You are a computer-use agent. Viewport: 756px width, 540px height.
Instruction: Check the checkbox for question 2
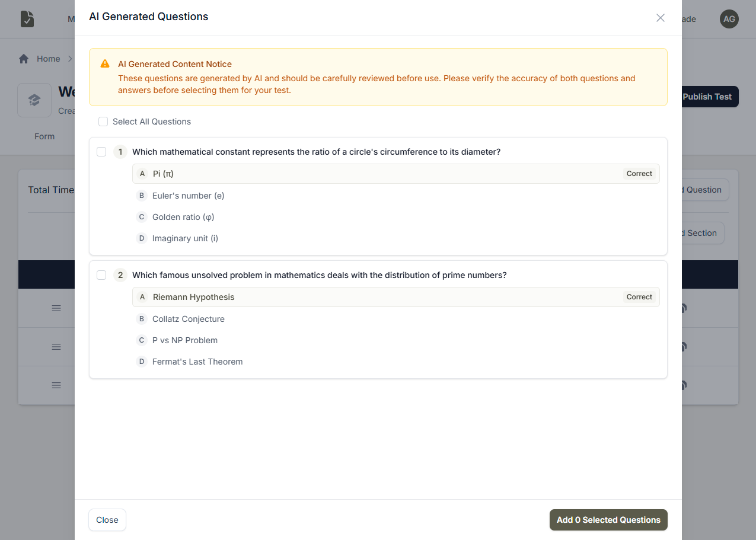click(101, 274)
